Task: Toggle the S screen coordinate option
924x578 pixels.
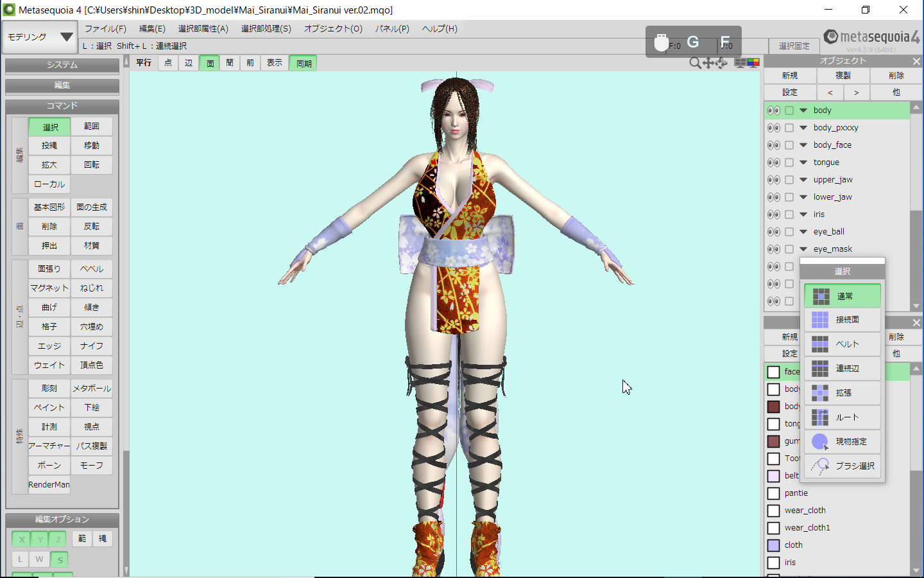Action: (x=60, y=559)
